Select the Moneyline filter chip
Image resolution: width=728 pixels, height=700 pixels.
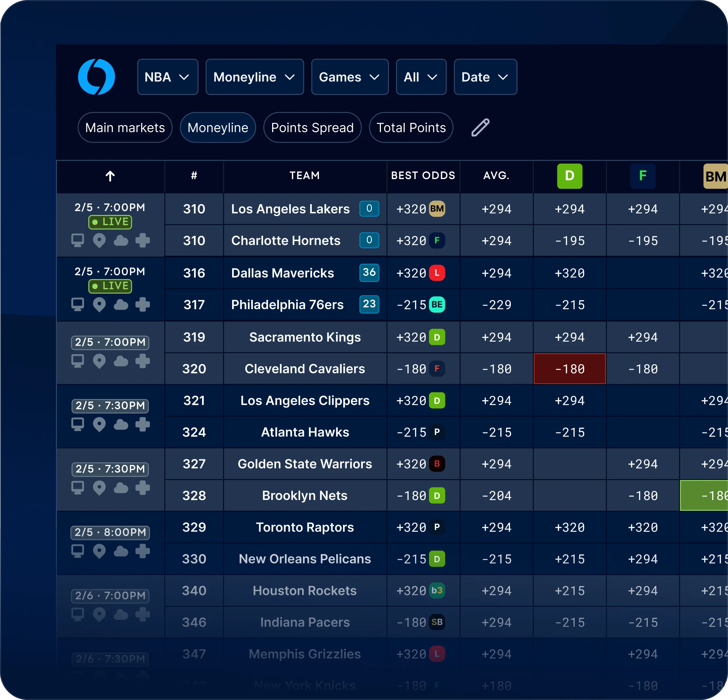pos(218,127)
